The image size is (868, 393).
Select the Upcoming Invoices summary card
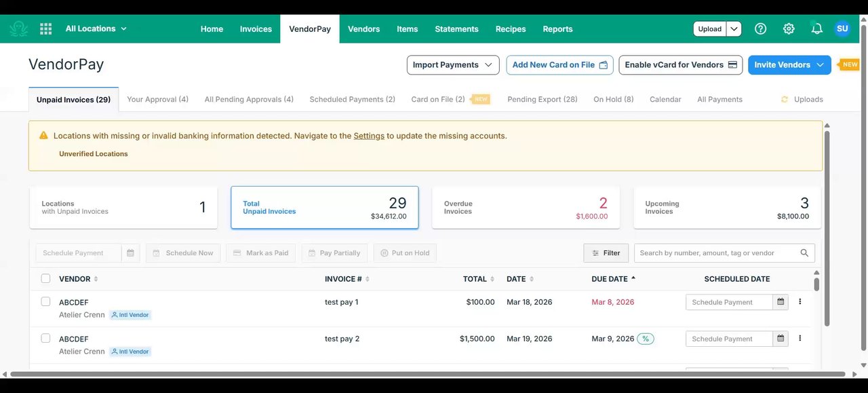coord(727,208)
